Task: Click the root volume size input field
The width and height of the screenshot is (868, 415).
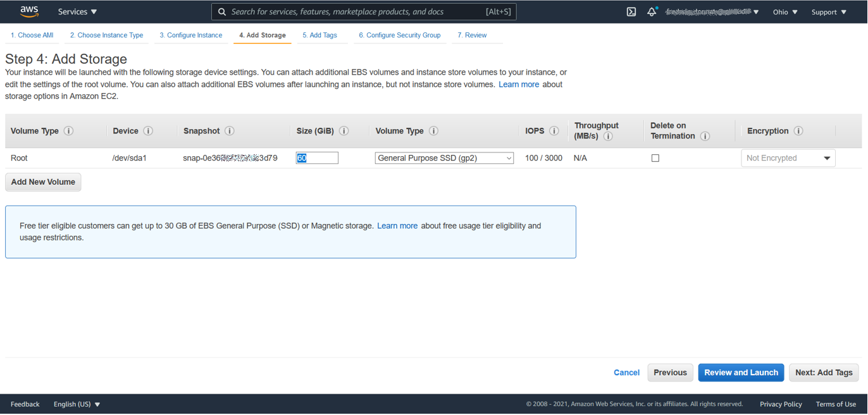Action: (x=317, y=158)
